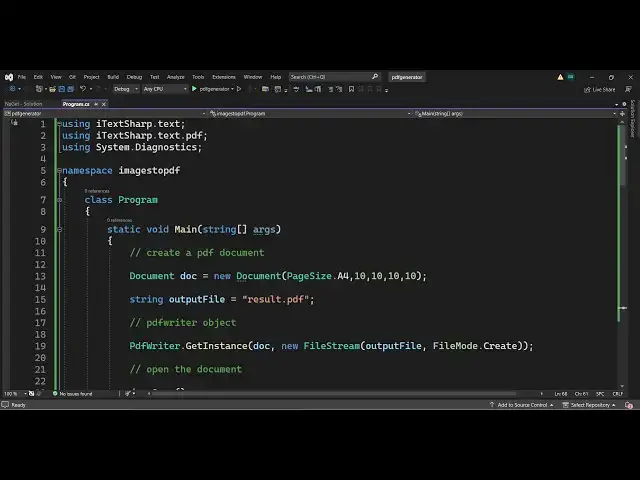
Task: Open the Git menu
Action: tap(72, 77)
